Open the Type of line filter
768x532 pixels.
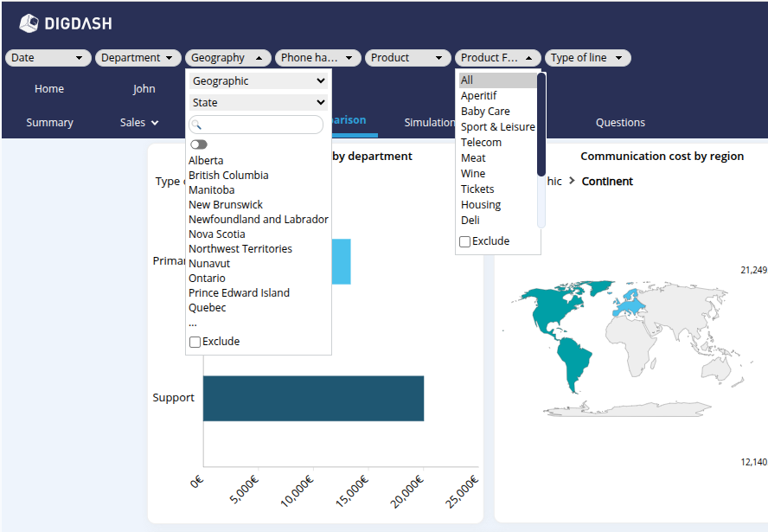pos(587,58)
